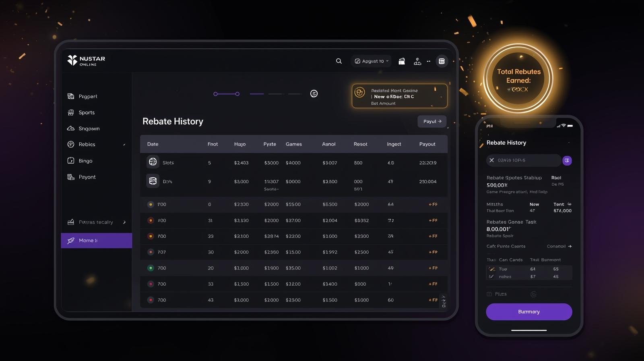Screen dimensions: 644x361
Task: Click the Sngowın cloud icon
Action: pyautogui.click(x=71, y=128)
